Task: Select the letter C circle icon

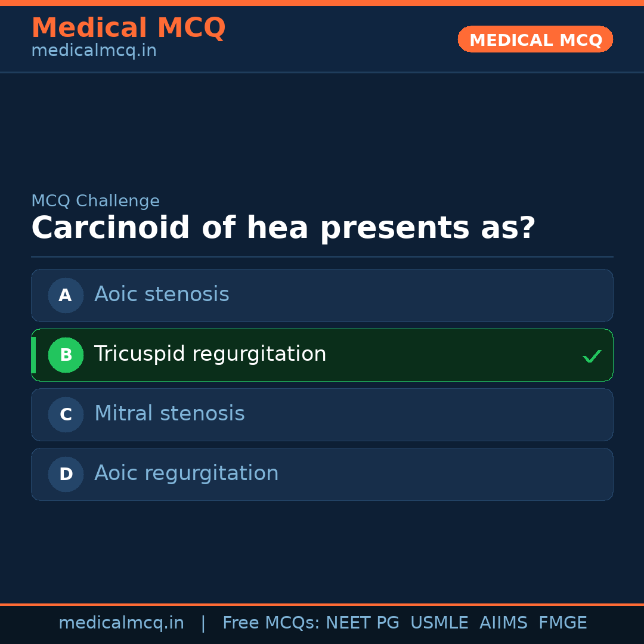Action: point(66,414)
